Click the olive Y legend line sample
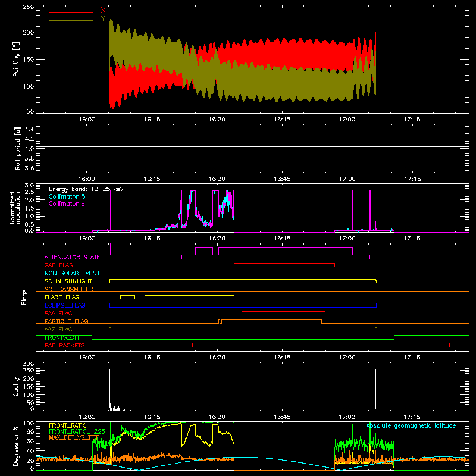This screenshot has height=476, width=476. pyautogui.click(x=71, y=21)
